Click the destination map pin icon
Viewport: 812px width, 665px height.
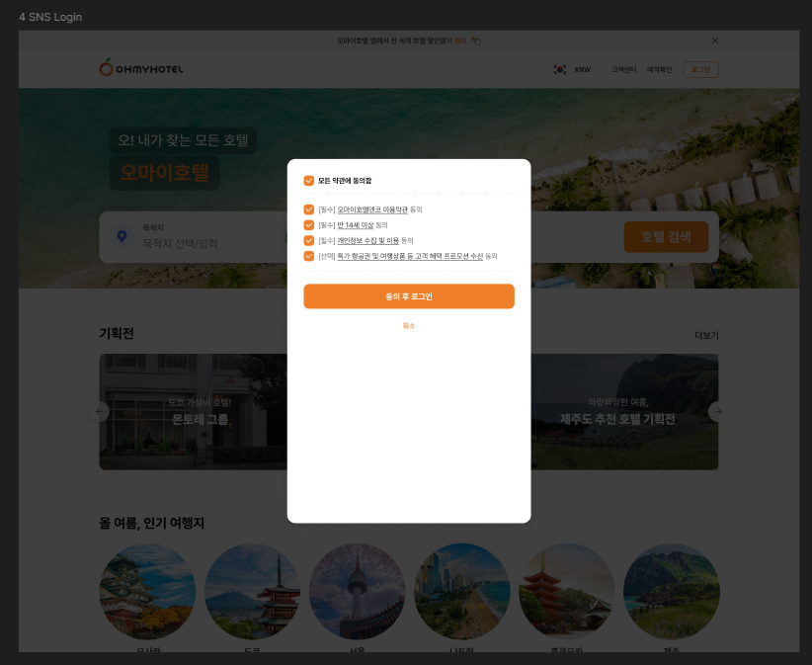[x=122, y=237]
